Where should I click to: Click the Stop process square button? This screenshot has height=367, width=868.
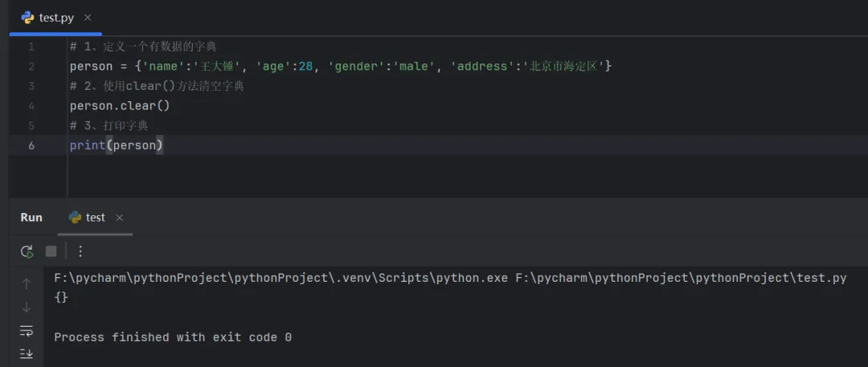[51, 251]
